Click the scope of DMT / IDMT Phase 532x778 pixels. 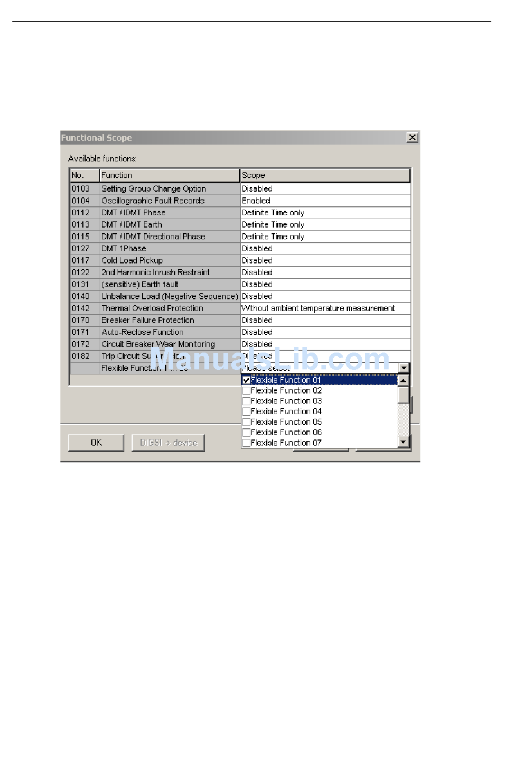[x=325, y=212]
